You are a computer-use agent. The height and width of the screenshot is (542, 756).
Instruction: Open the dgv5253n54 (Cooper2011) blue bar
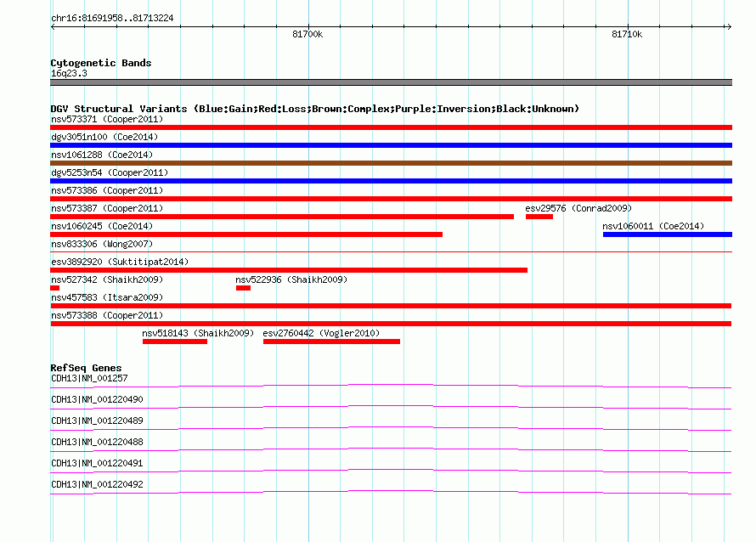(x=391, y=181)
